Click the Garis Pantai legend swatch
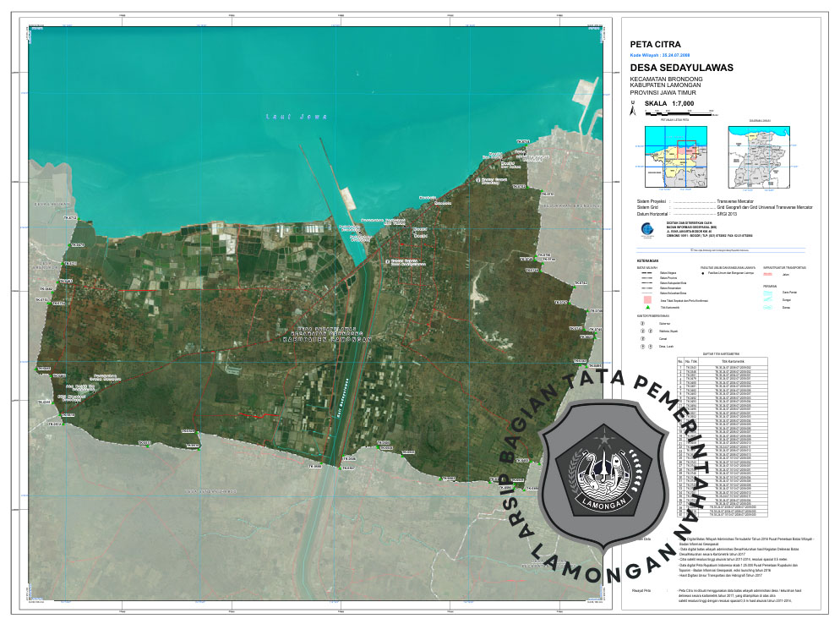The width and height of the screenshot is (840, 624). pyautogui.click(x=769, y=292)
